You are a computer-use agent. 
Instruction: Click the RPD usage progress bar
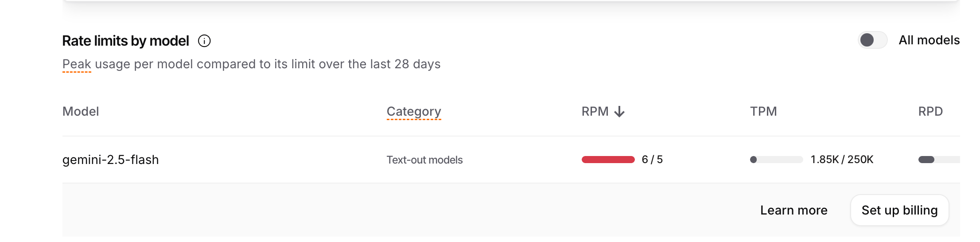[x=938, y=160]
